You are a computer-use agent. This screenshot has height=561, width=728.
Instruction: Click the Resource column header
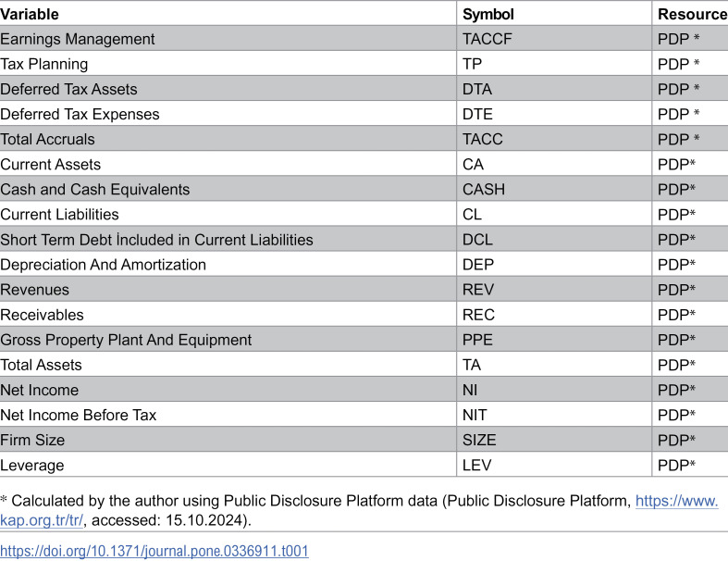pos(692,14)
